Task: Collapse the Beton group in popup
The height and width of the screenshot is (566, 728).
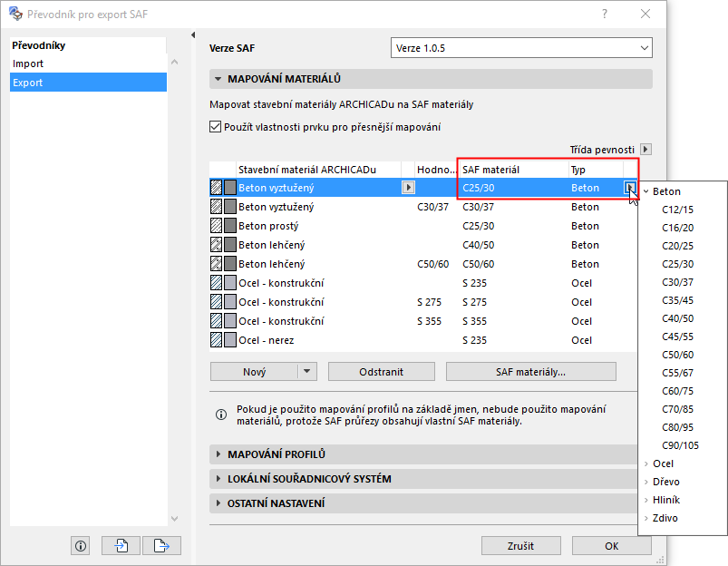Action: 645,191
